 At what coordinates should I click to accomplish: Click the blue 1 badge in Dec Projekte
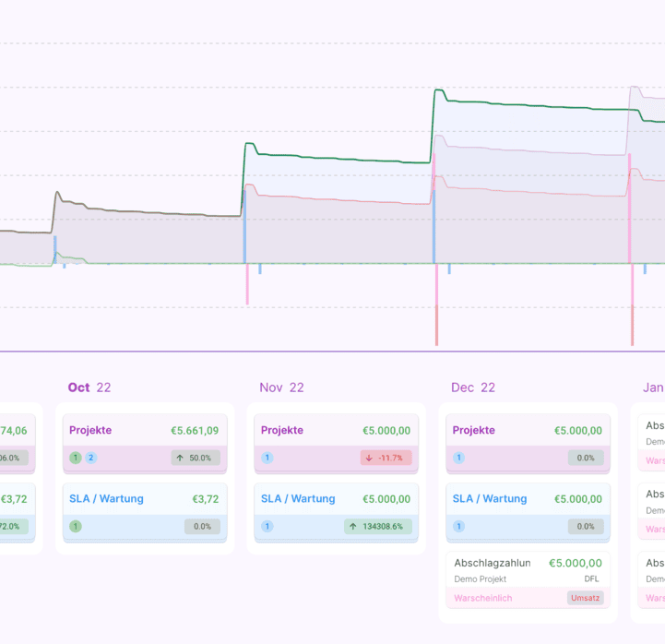(459, 458)
